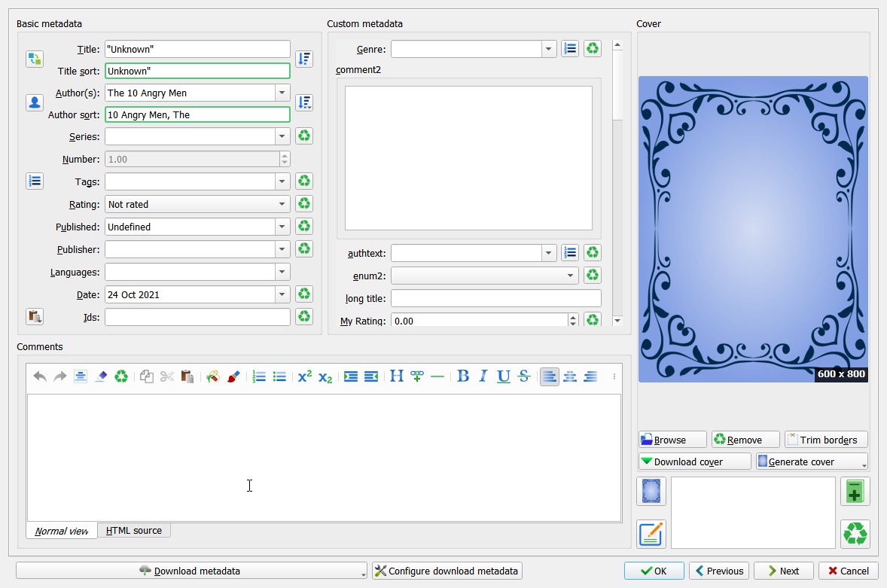
Task: Click the Trim borders button
Action: (x=826, y=440)
